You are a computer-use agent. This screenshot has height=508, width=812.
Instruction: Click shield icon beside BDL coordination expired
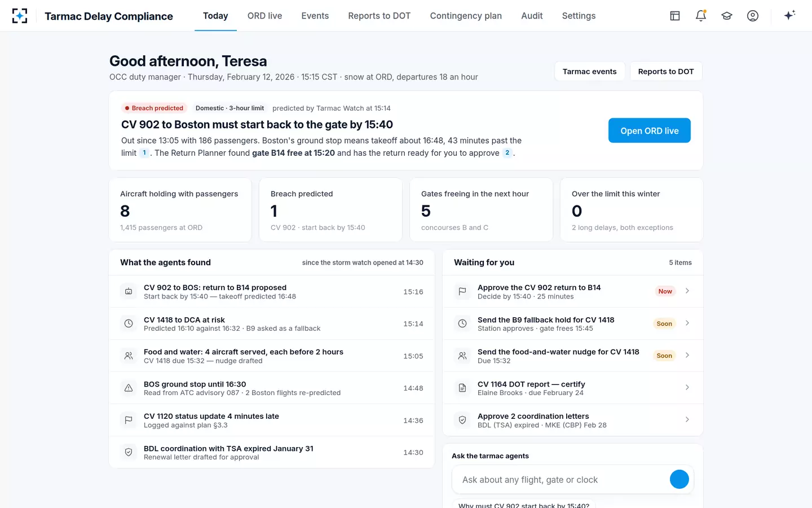coord(129,453)
